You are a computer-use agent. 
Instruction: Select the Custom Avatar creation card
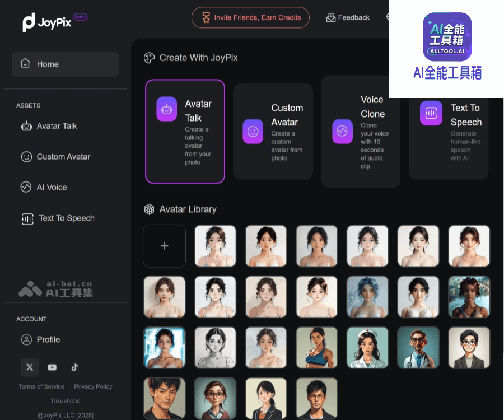(273, 132)
